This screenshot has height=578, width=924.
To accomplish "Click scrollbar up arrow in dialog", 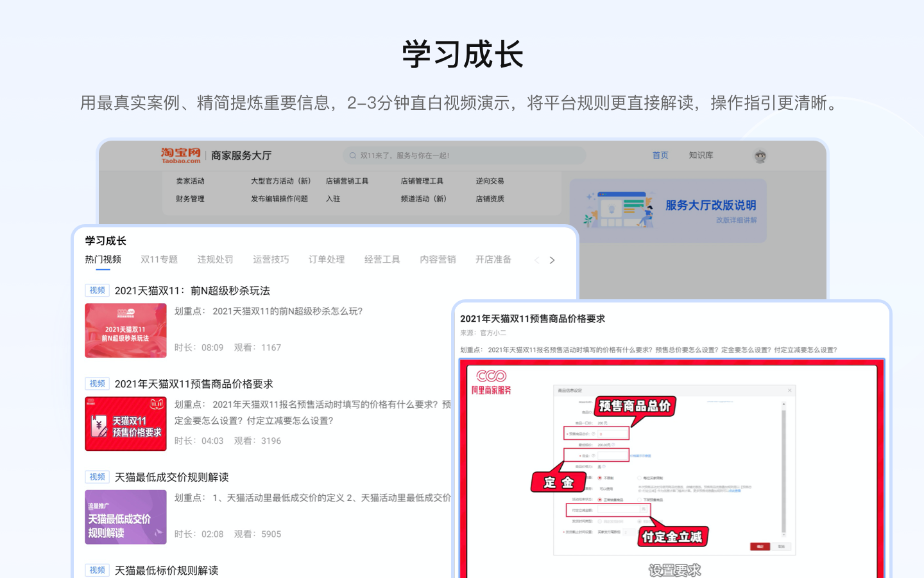I will pyautogui.click(x=783, y=405).
